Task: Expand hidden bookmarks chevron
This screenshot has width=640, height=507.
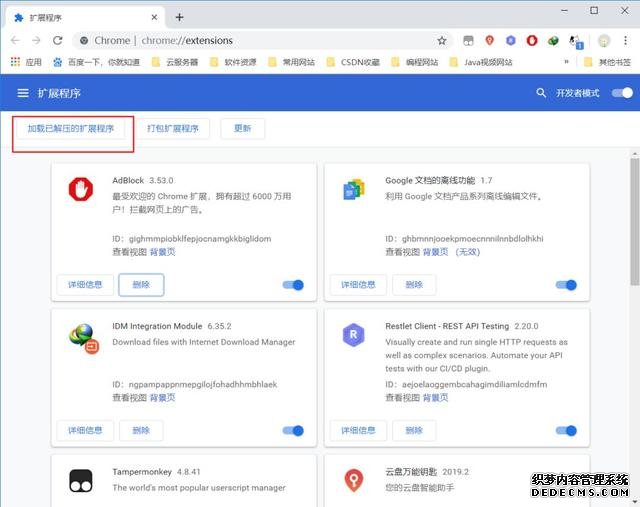Action: pyautogui.click(x=566, y=62)
